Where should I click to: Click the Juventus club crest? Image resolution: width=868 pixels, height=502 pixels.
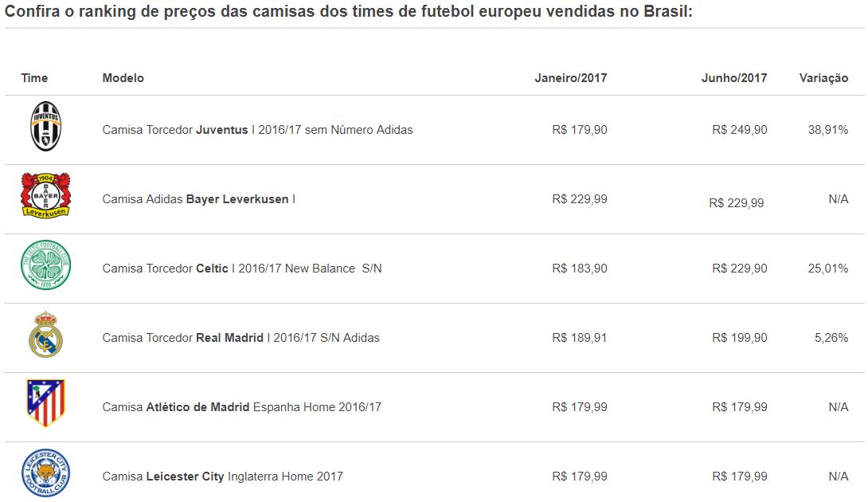(45, 127)
